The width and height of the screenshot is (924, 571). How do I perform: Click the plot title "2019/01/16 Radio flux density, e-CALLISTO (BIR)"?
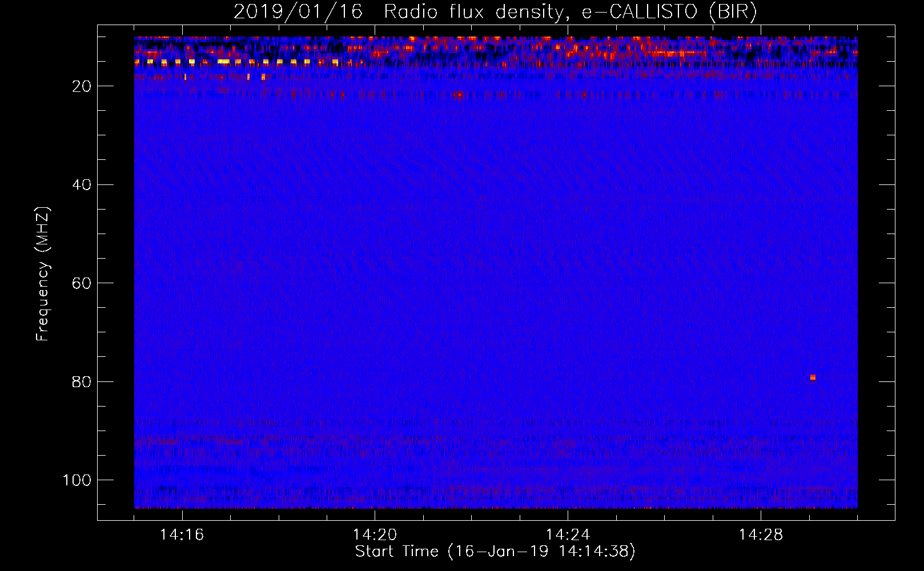[495, 11]
